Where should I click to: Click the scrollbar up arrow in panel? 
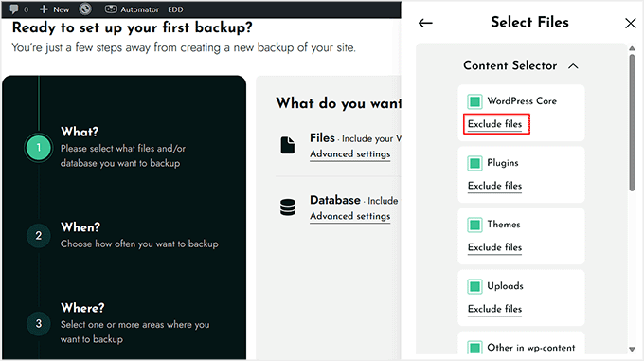(632, 48)
